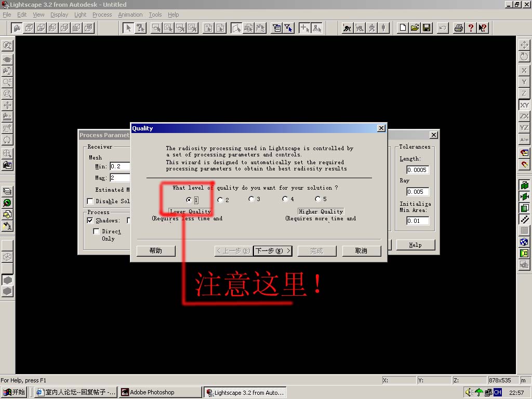The height and width of the screenshot is (399, 532).
Task: Print using the printer icon
Action: tap(458, 28)
